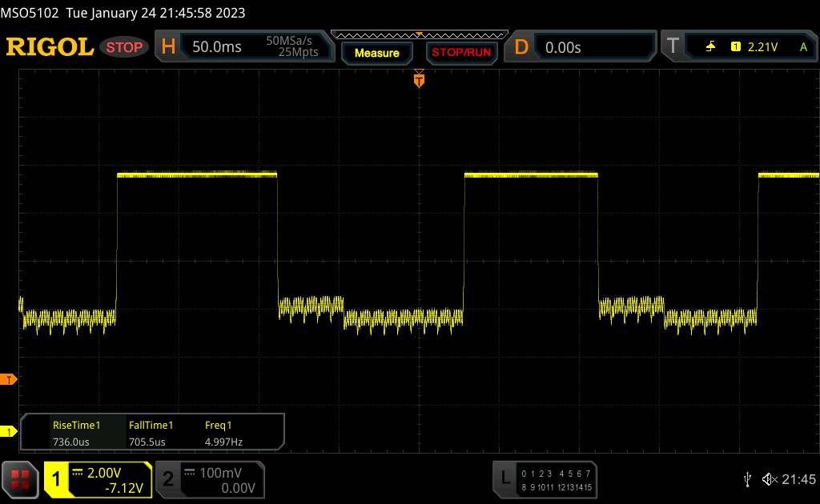Open the horizontal timebase H menu
820x504 pixels.
click(x=168, y=46)
